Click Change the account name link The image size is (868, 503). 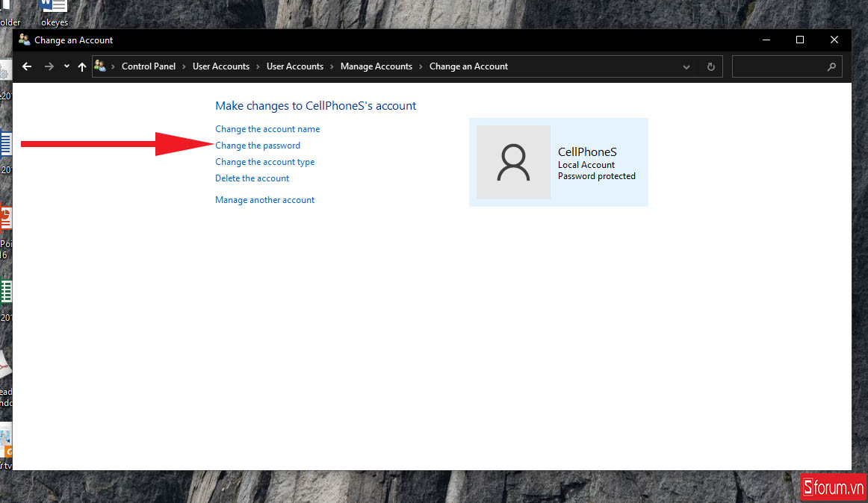pos(267,129)
